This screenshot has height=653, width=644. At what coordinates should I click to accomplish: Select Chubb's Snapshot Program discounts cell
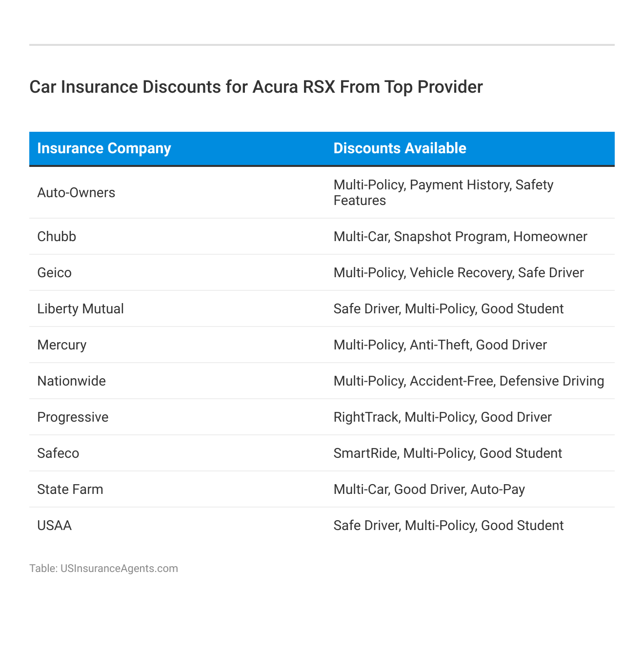point(460,237)
